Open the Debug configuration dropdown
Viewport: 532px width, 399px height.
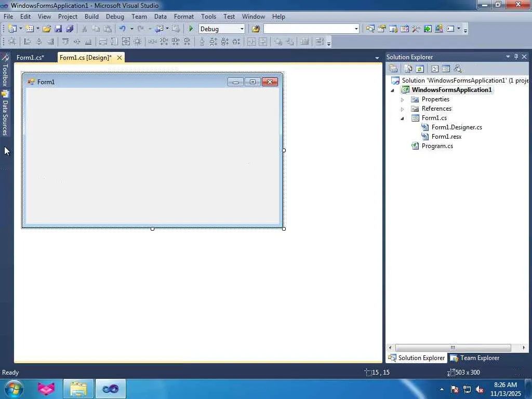pyautogui.click(x=242, y=29)
